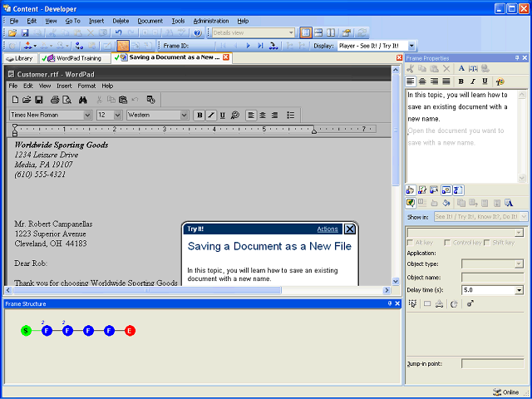
Task: Select the green Start node in Frame Structure
Action: 26,331
